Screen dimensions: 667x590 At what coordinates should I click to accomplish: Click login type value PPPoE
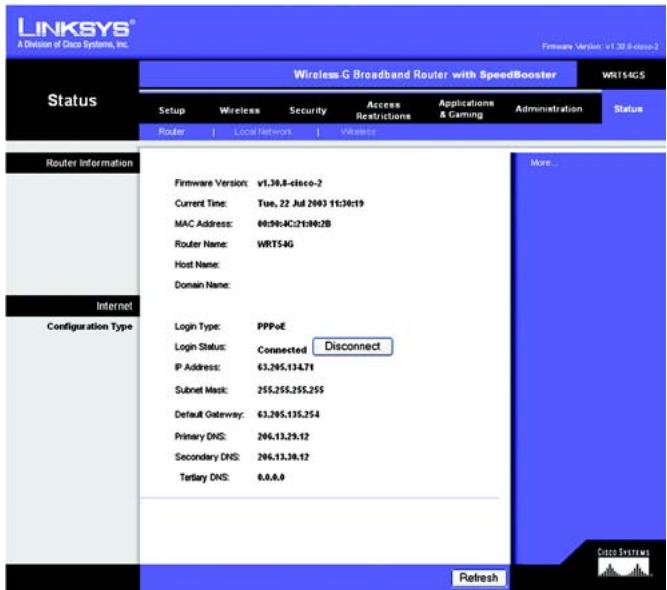click(271, 326)
